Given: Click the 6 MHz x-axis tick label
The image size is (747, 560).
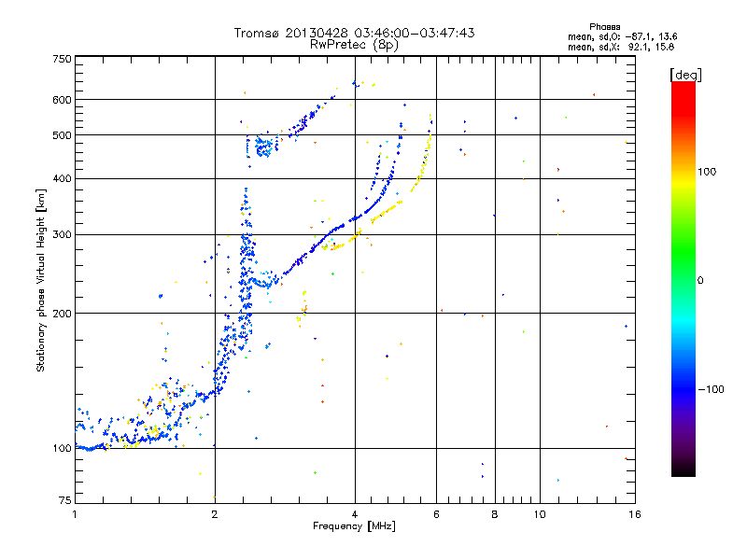Looking at the screenshot, I should [x=437, y=515].
